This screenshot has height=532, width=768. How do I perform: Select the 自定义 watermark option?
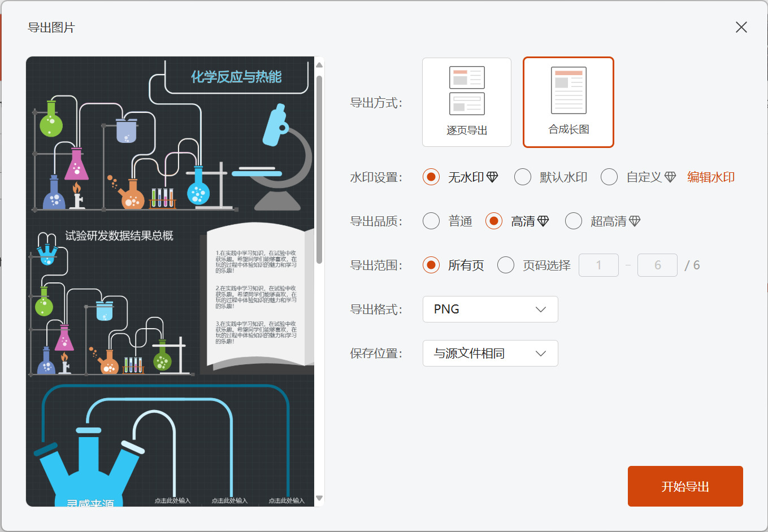tap(609, 176)
